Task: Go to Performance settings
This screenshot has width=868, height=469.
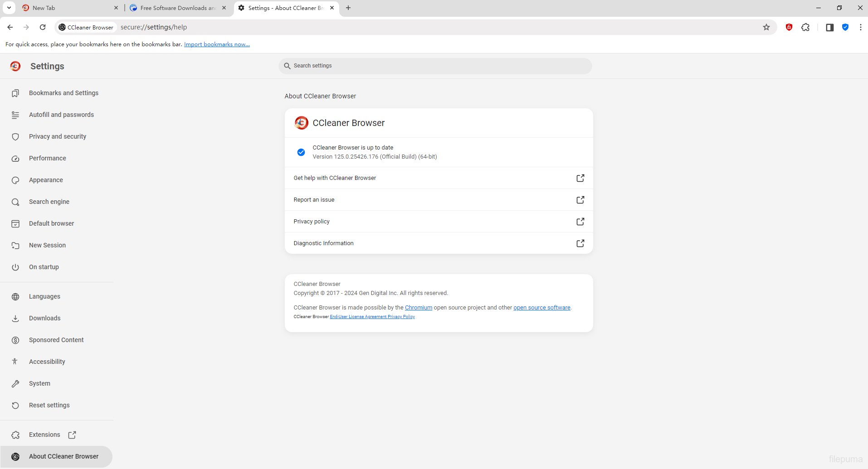Action: (57, 158)
